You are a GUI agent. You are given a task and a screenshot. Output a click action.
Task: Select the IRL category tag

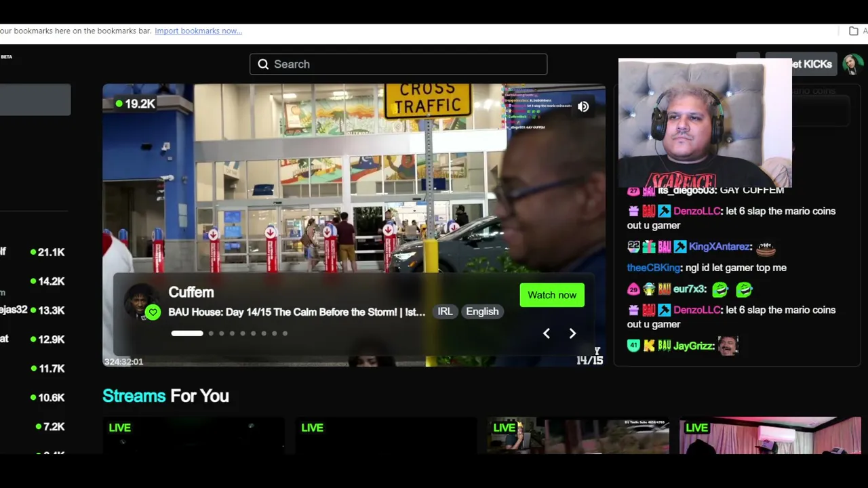[x=445, y=312]
